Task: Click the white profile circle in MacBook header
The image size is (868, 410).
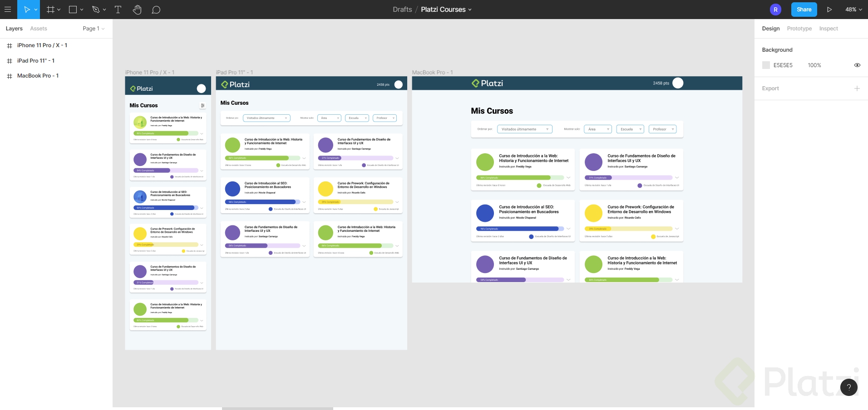Action: click(678, 83)
